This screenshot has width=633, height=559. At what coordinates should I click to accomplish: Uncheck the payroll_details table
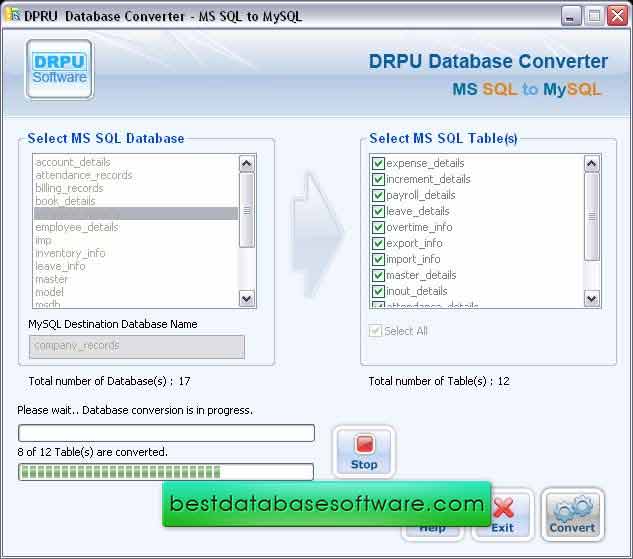378,195
